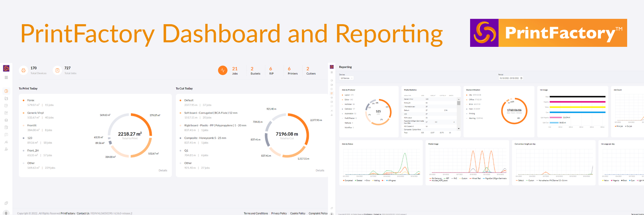The height and width of the screenshot is (215, 644).
Task: Open the 6 RIP counter
Action: point(271,71)
